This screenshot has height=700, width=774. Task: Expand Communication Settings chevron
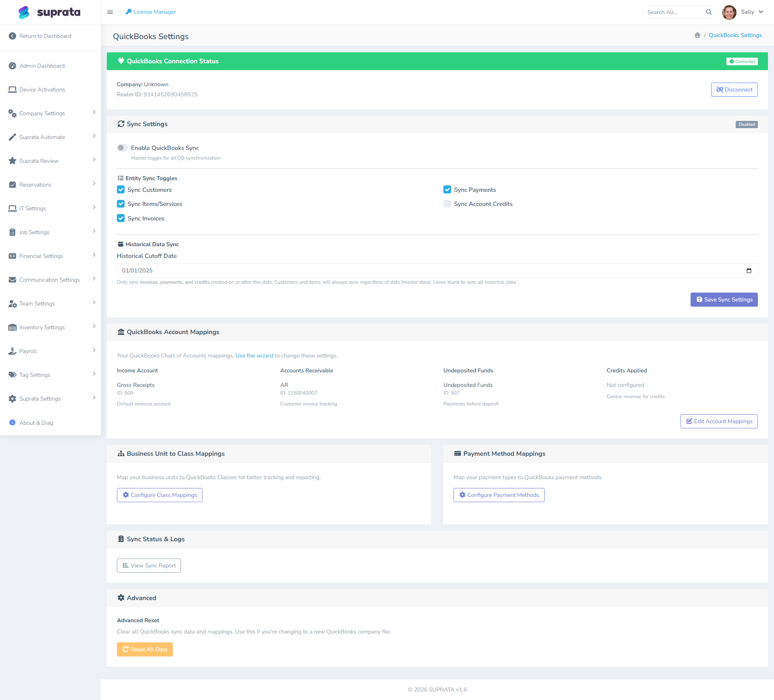94,279
